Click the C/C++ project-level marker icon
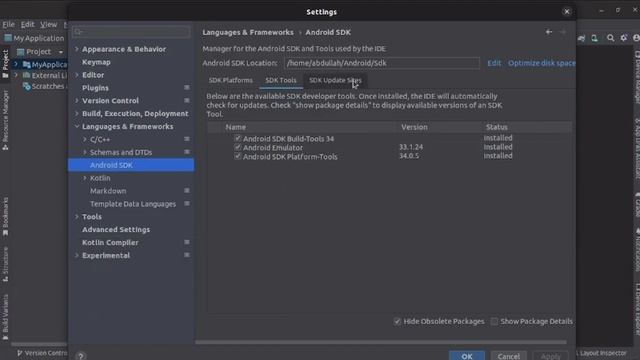The width and height of the screenshot is (640, 360). click(x=187, y=139)
